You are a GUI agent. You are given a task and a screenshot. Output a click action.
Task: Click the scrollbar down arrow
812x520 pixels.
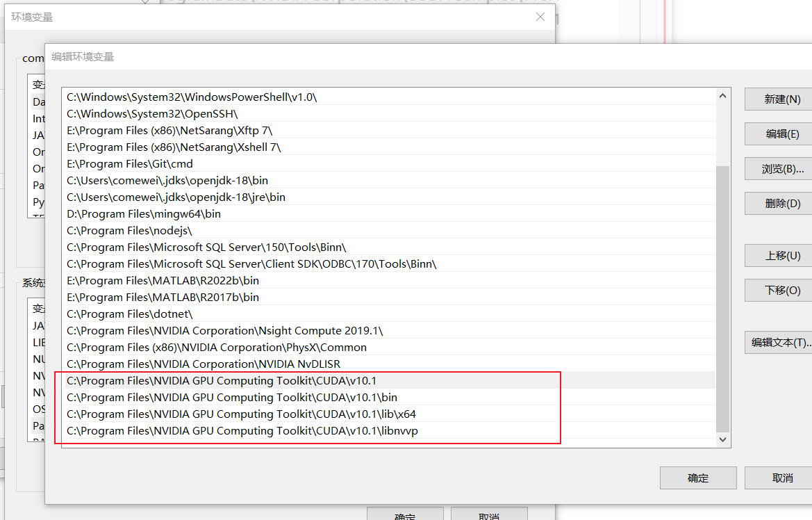722,439
